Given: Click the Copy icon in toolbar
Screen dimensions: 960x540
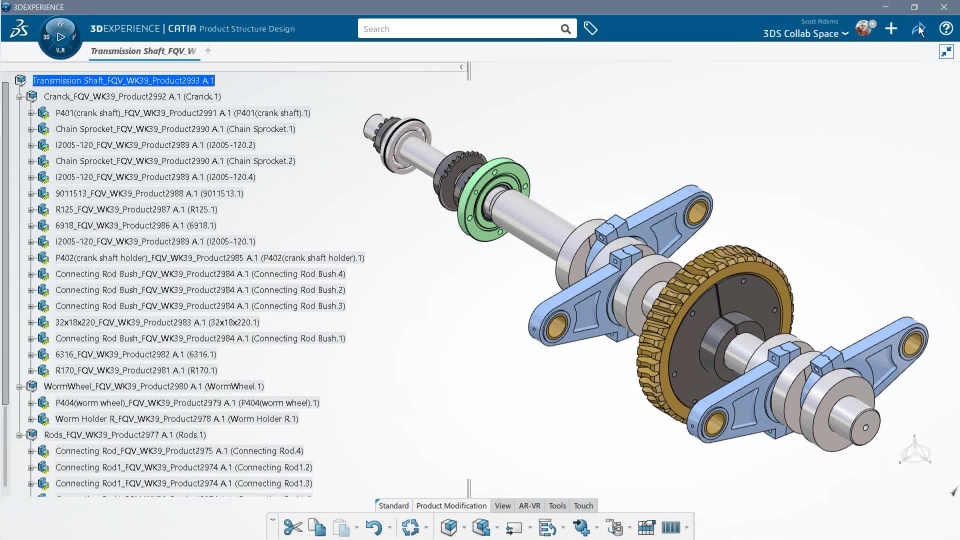Looking at the screenshot, I should [x=317, y=527].
